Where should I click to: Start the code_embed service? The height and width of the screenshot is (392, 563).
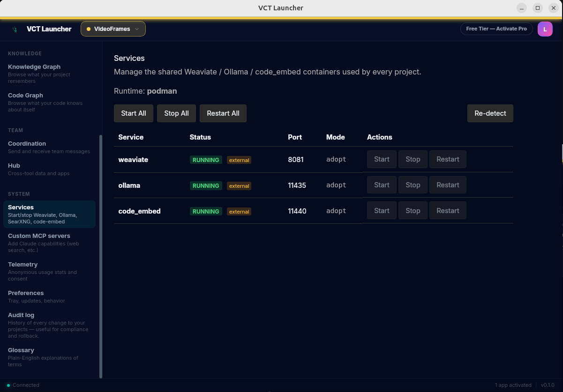coord(382,211)
